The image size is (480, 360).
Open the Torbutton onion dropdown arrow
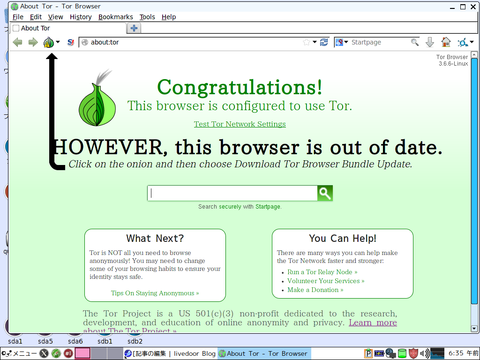click(58, 42)
